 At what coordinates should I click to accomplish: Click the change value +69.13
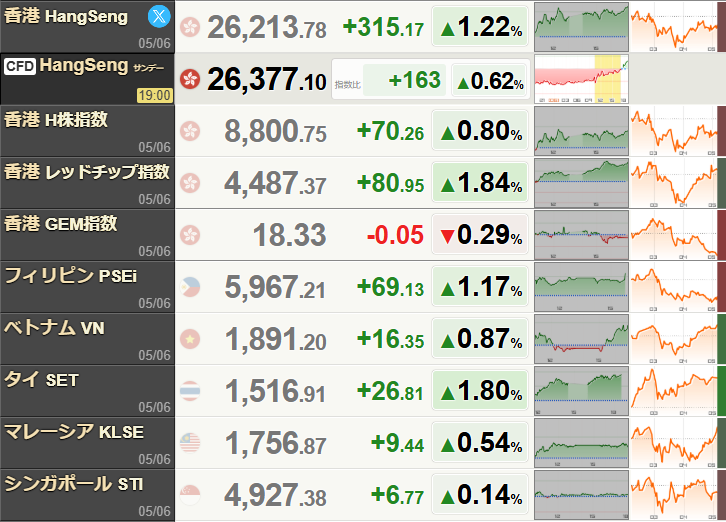(x=390, y=287)
